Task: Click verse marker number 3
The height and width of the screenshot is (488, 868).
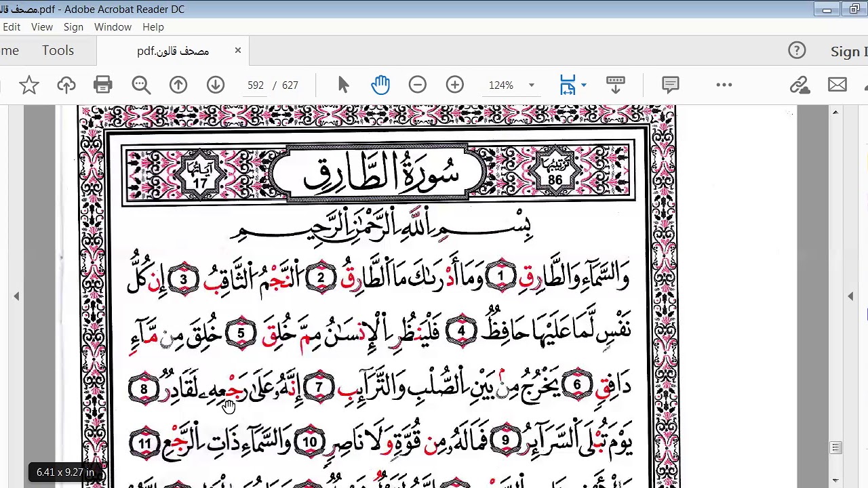Action: pyautogui.click(x=183, y=279)
